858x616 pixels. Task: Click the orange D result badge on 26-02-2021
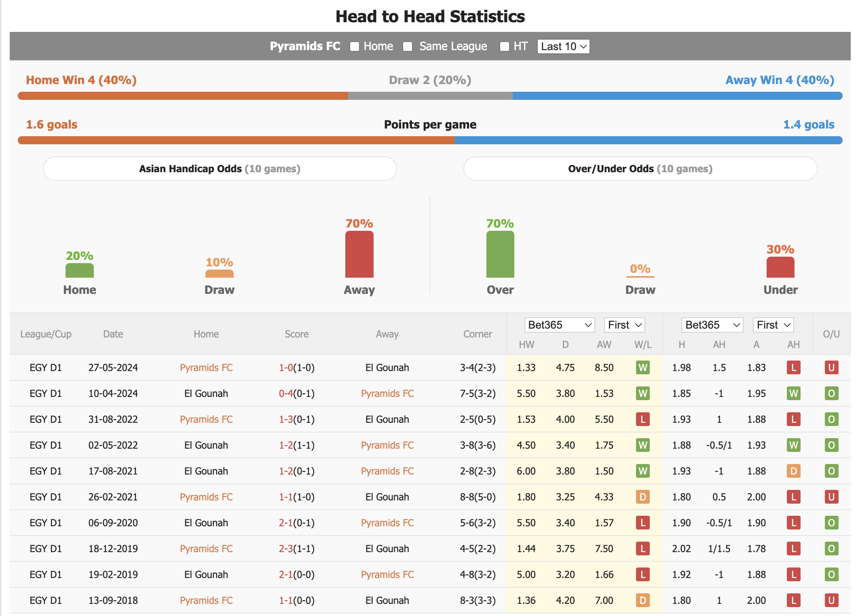coord(643,497)
